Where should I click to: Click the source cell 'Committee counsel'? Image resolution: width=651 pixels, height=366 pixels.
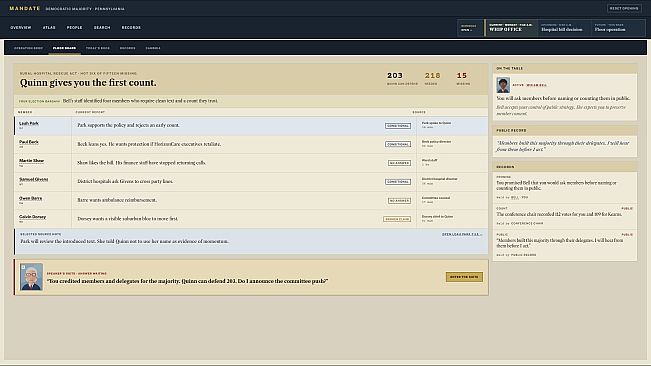point(452,200)
